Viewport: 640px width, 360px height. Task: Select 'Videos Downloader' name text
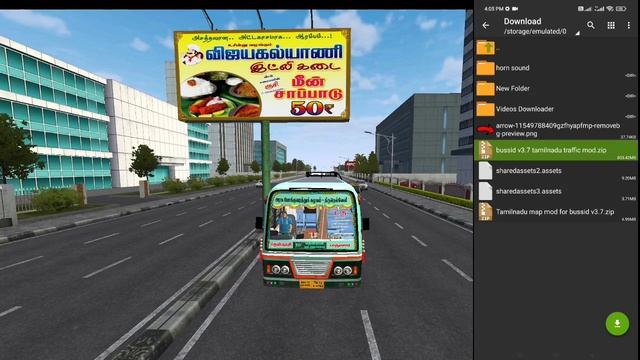pos(525,109)
